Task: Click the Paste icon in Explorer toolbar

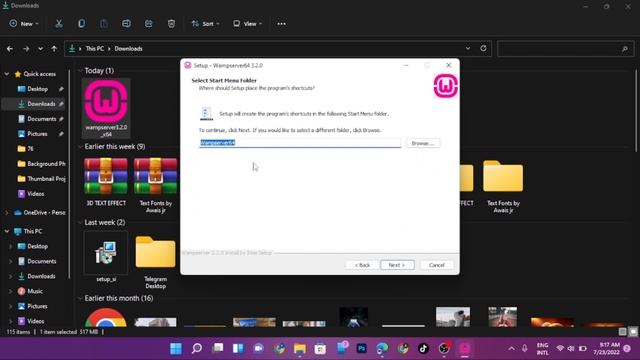Action: [x=104, y=24]
